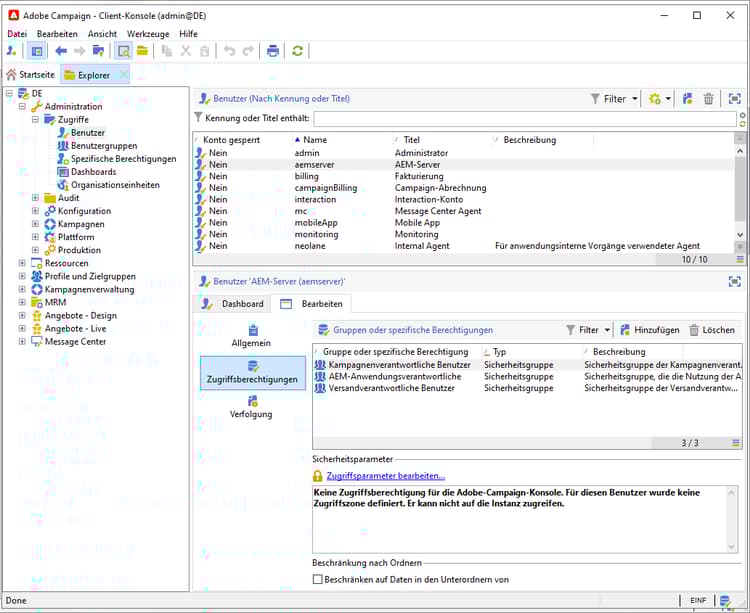Open the Werkzeuge menu
Viewport: 750px width, 613px height.
point(147,33)
